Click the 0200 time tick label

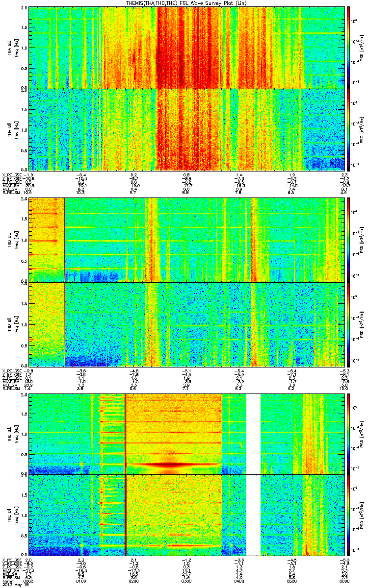(134, 581)
